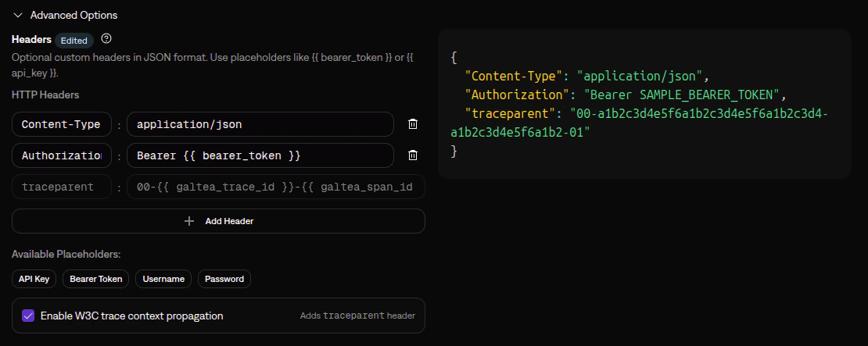Edit the application/json value field
Image resolution: width=868 pixels, height=346 pixels.
click(x=260, y=124)
